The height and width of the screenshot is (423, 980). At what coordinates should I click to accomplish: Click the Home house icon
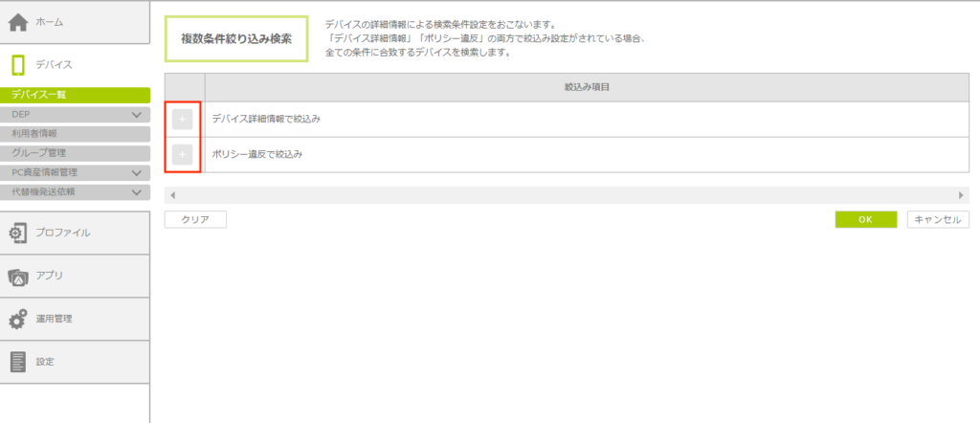click(18, 22)
